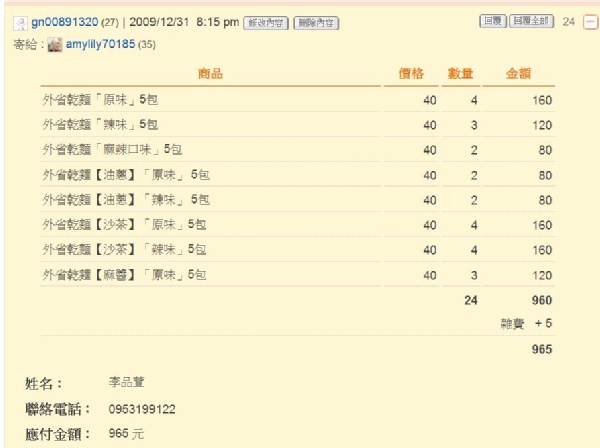600x448 pixels.
Task: Click the 價格 column header
Action: tap(412, 75)
